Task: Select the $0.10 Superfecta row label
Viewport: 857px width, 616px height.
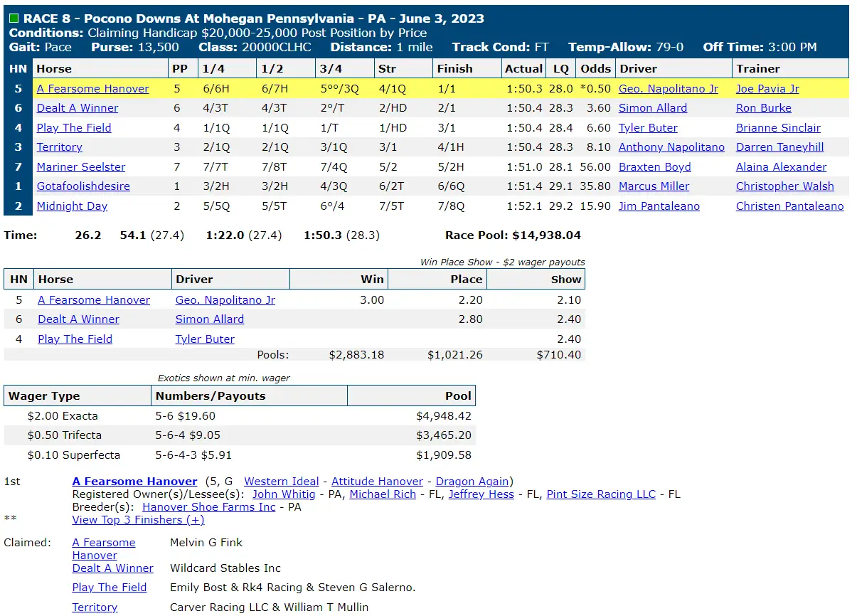Action: (x=74, y=455)
